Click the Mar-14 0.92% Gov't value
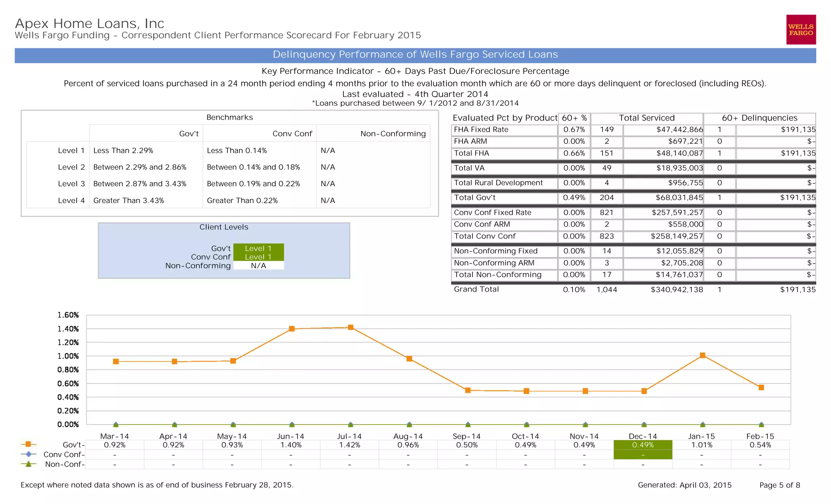This screenshot has height=504, width=831. [x=115, y=445]
